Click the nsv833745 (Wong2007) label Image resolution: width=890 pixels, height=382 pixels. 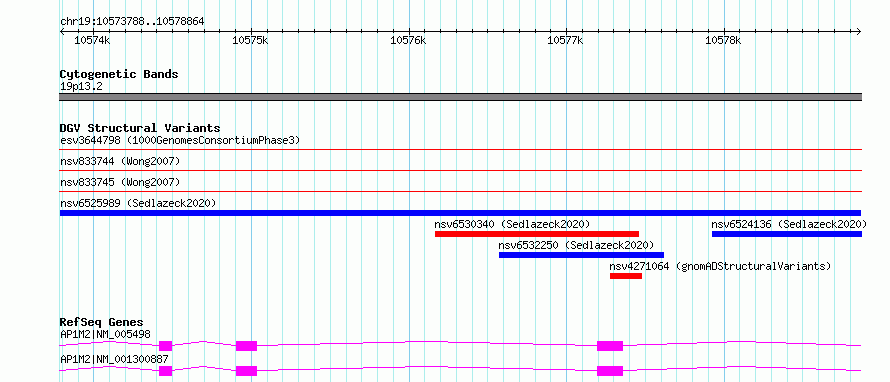(x=120, y=182)
